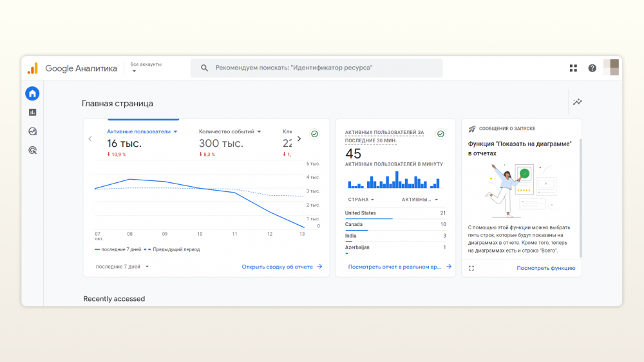Click "АКТИВНЫХ ПОЛЬЗОВАТЕЛЕЙ ЗА ПОСЛЕДНИЕ 30 МИН." label
The image size is (644, 362).
[x=384, y=137]
